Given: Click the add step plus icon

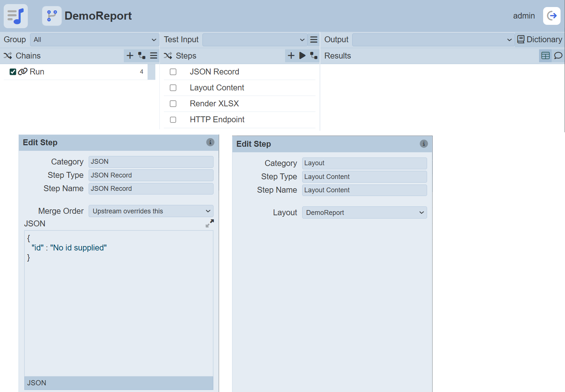Looking at the screenshot, I should (x=291, y=56).
